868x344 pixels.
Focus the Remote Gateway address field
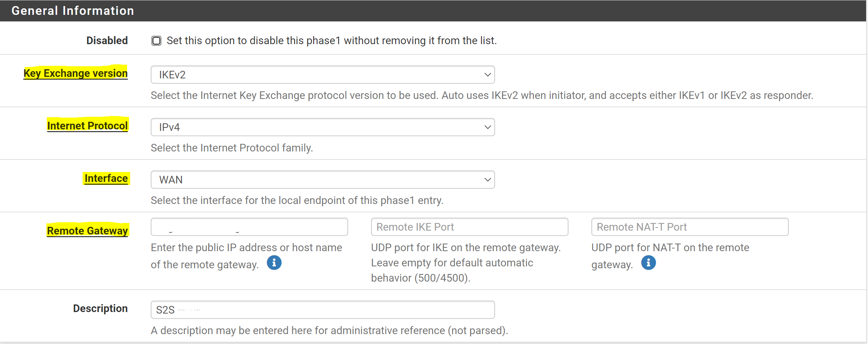(249, 227)
